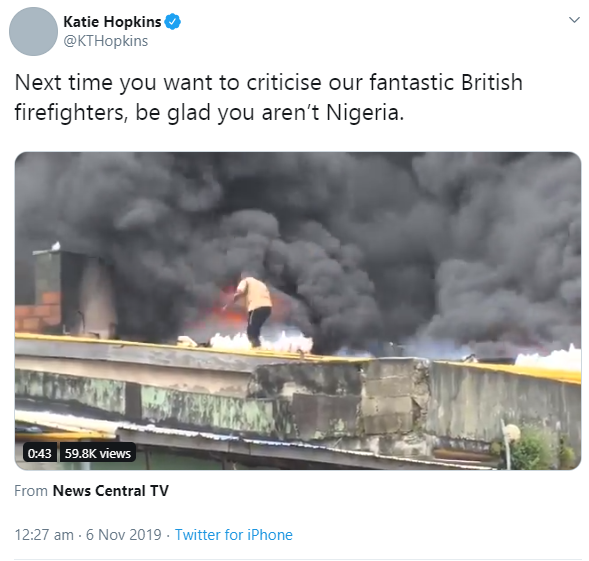Click the 0:43 video duration badge
589x561 pixels.
click(x=39, y=453)
